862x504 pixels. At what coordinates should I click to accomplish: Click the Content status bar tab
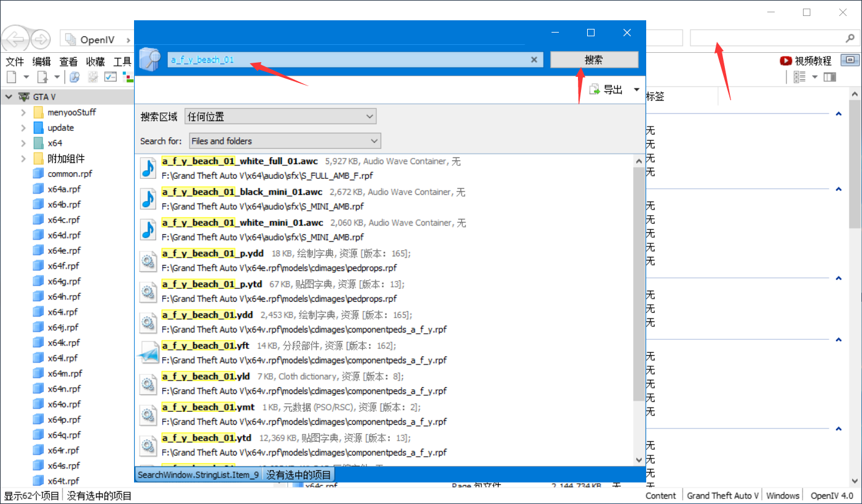[661, 496]
